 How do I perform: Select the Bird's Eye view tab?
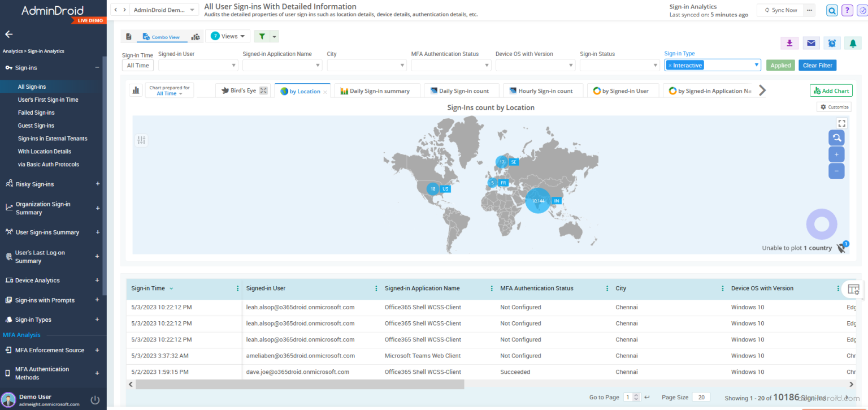pos(242,90)
